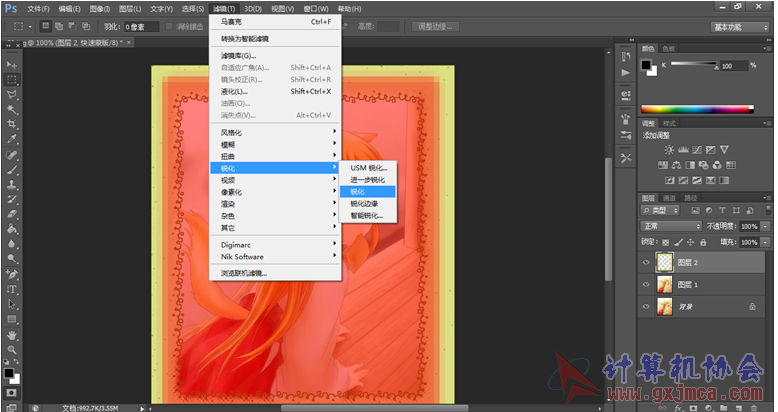Select the Dodge tool
The image size is (778, 412).
coord(11,259)
